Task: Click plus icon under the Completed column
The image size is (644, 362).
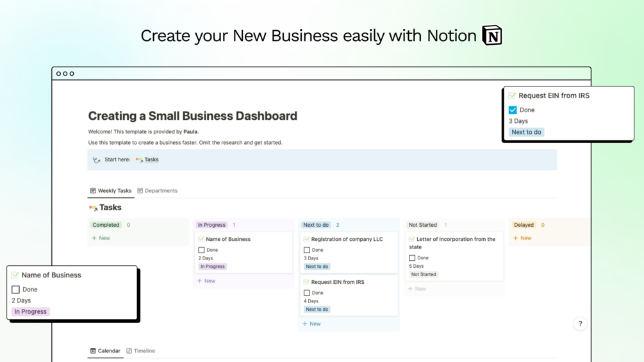Action: (x=94, y=238)
